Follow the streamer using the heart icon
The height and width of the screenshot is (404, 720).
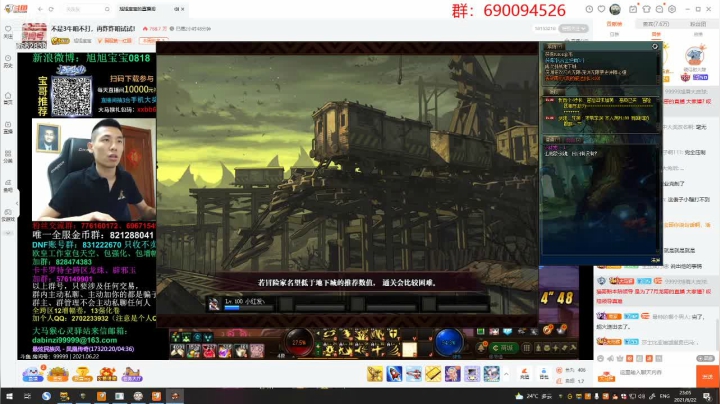pyautogui.click(x=8, y=31)
